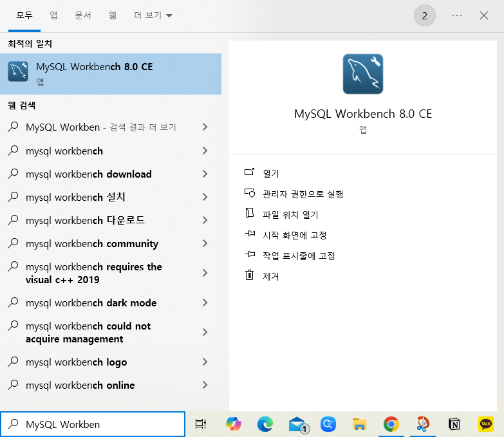This screenshot has width=504, height=437.
Task: Click the large MySQL Workbench dolphin icon
Action: [363, 74]
